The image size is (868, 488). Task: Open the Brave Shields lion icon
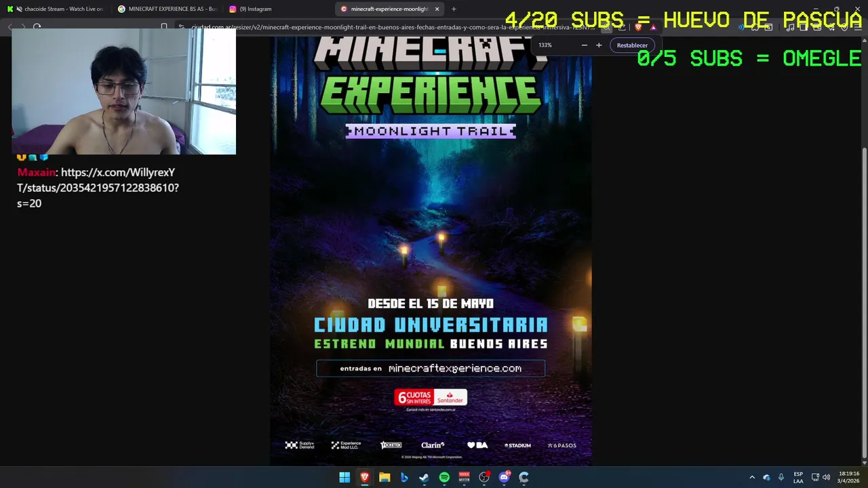[638, 27]
